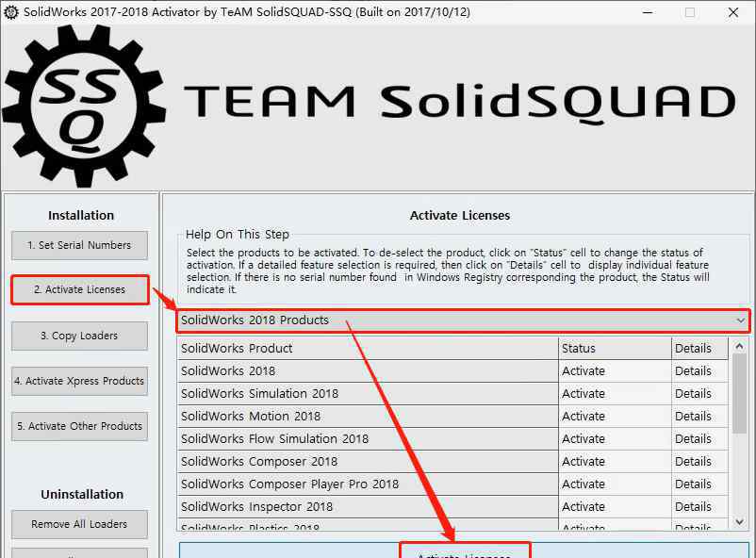Open the Copy Loaders step

(80, 336)
